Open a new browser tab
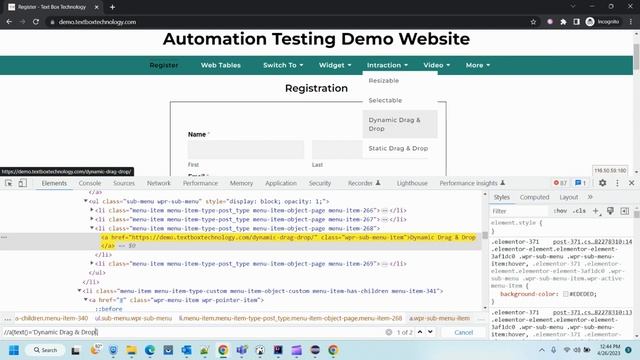 pyautogui.click(x=112, y=7)
